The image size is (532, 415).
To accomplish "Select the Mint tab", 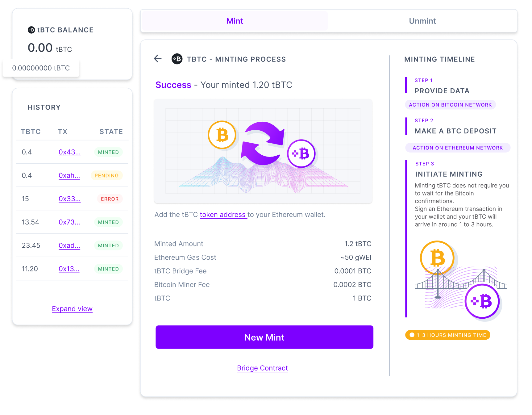I will (x=235, y=21).
